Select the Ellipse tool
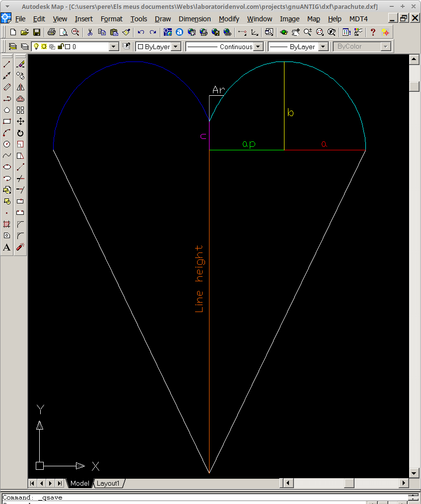Viewport: 421px width, 504px height. tap(7, 167)
